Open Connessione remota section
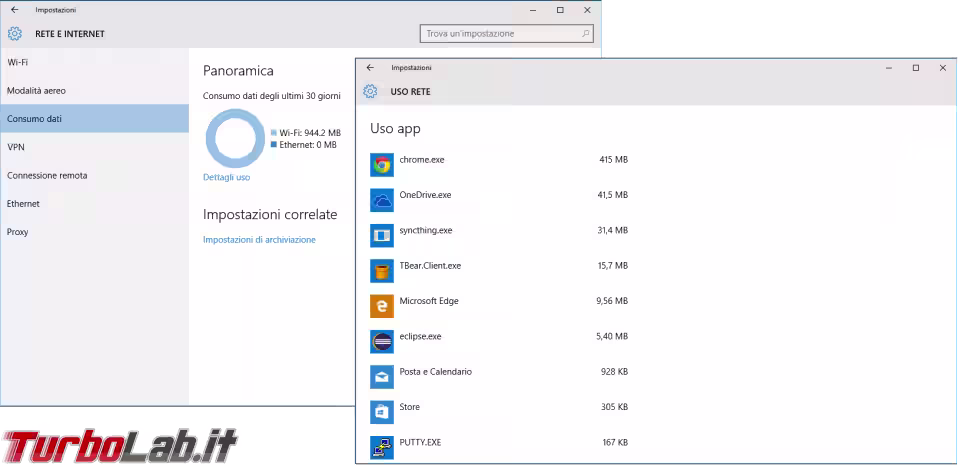Image resolution: width=960 pixels, height=466 pixels. (x=94, y=175)
